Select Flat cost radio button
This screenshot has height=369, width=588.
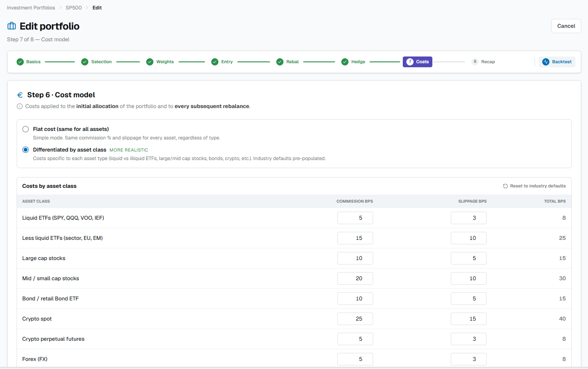coord(26,129)
